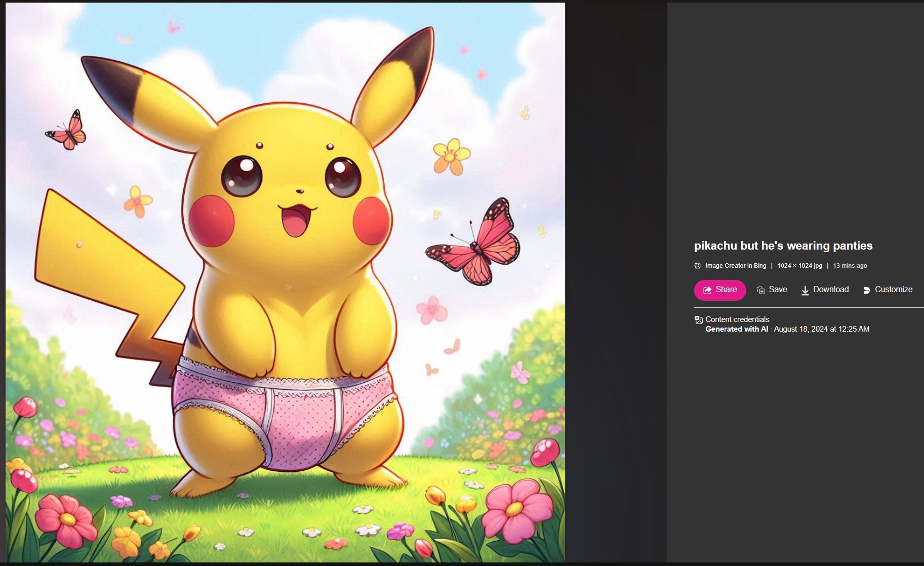The width and height of the screenshot is (924, 566).
Task: Click the August 18, 2024 date text
Action: click(822, 329)
